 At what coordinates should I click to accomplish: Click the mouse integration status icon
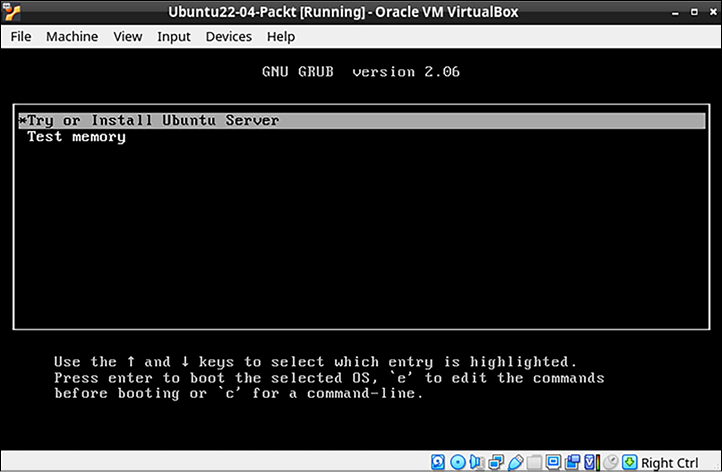pos(611,462)
